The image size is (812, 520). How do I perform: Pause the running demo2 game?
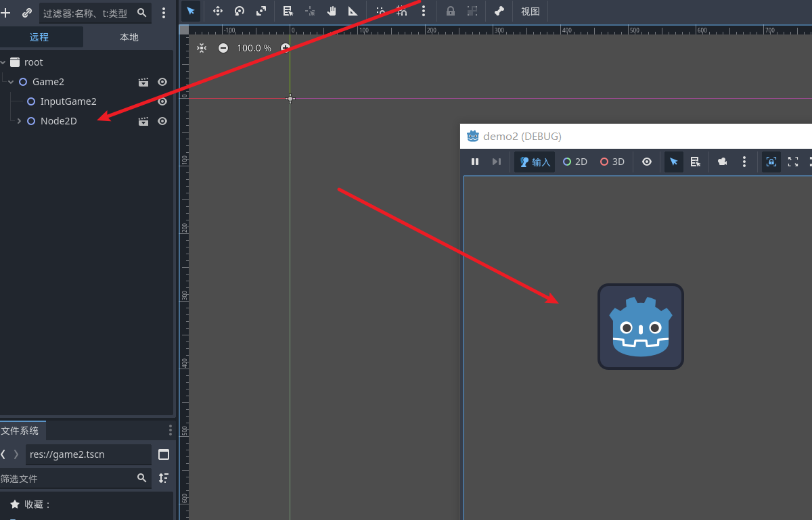475,162
